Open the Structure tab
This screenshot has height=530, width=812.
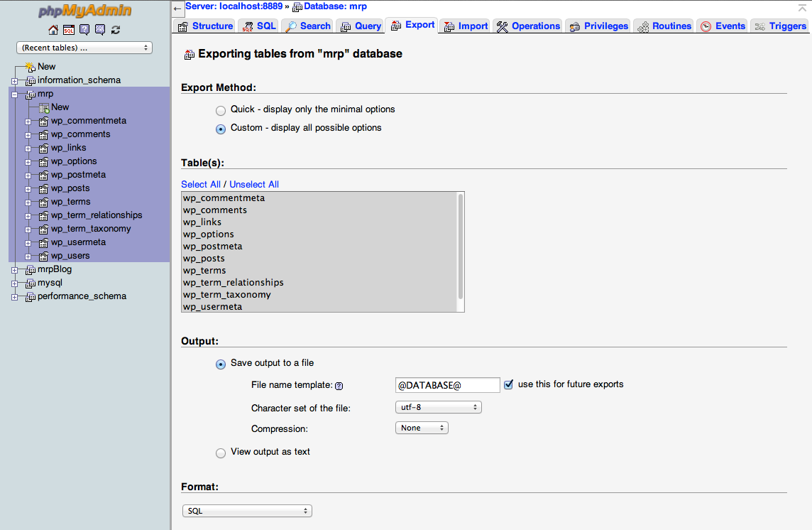point(204,26)
